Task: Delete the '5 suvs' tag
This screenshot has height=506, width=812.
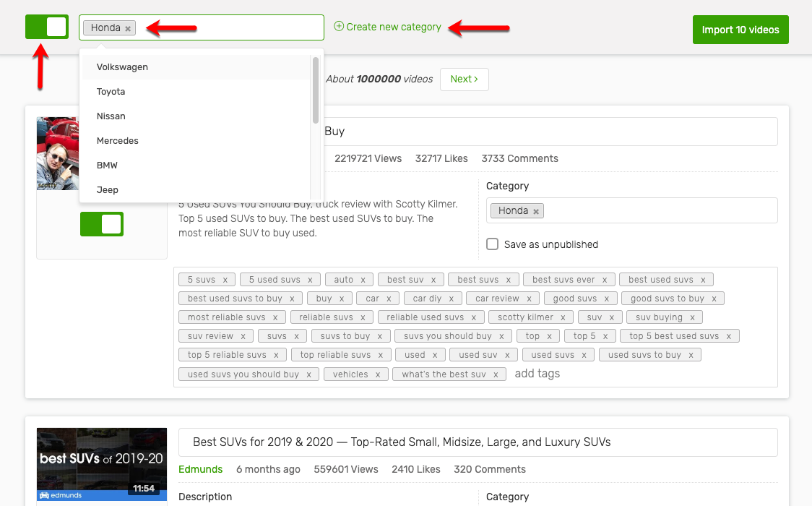Action: pos(225,280)
